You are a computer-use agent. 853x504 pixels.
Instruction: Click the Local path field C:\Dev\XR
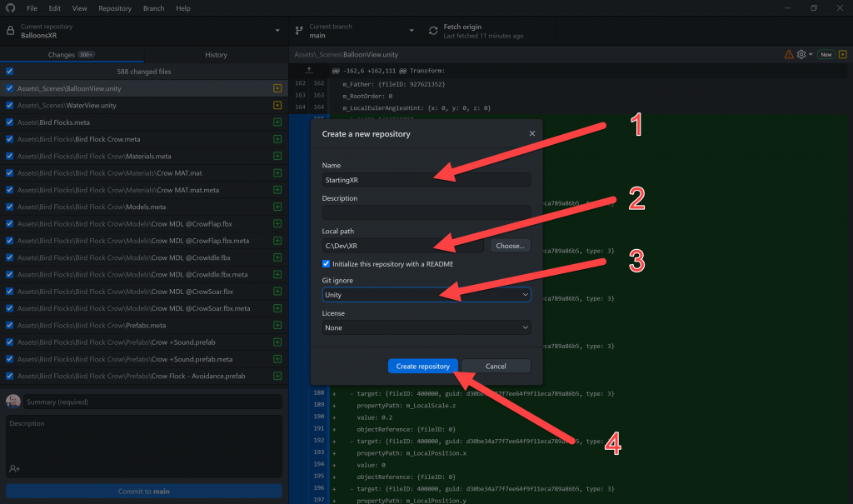(402, 246)
